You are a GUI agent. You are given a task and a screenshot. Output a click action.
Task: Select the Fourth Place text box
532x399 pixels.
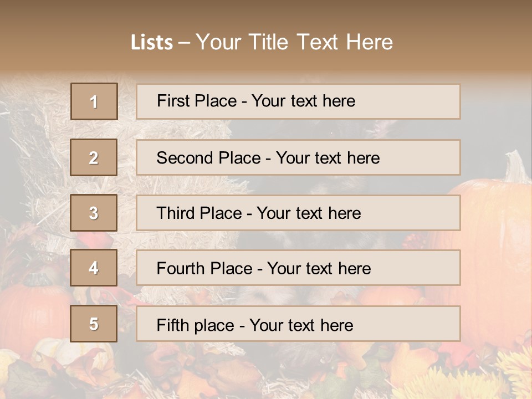coord(298,268)
